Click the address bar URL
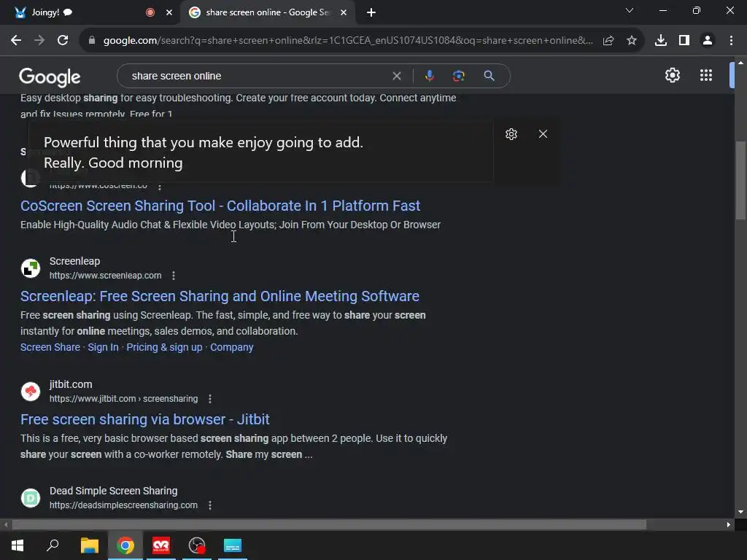Image resolution: width=747 pixels, height=560 pixels. (x=348, y=41)
